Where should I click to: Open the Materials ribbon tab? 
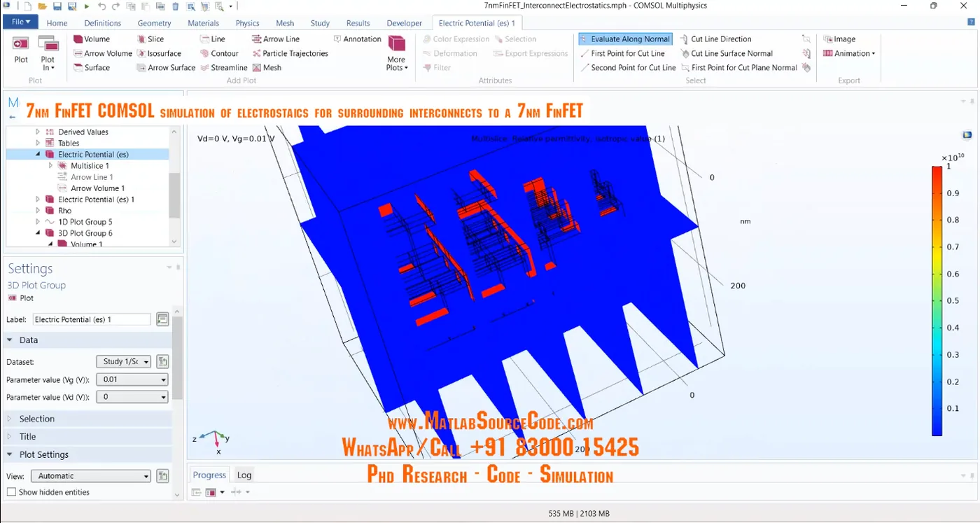pyautogui.click(x=203, y=23)
